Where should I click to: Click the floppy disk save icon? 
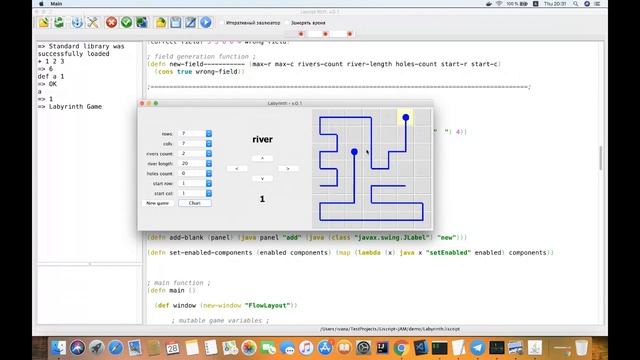click(x=176, y=22)
